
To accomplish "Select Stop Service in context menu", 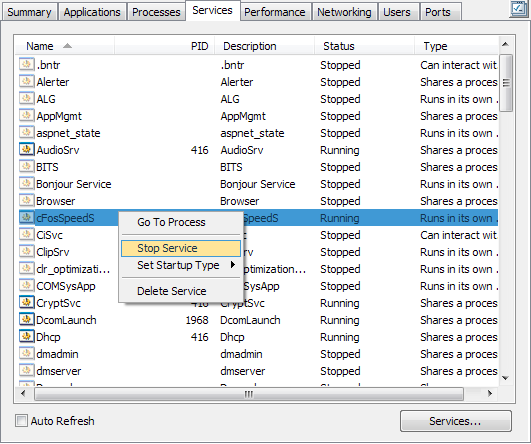I will [181, 248].
